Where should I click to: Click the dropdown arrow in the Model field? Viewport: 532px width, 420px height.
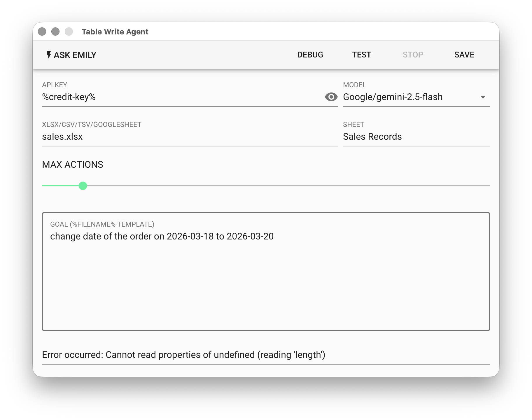coord(483,97)
